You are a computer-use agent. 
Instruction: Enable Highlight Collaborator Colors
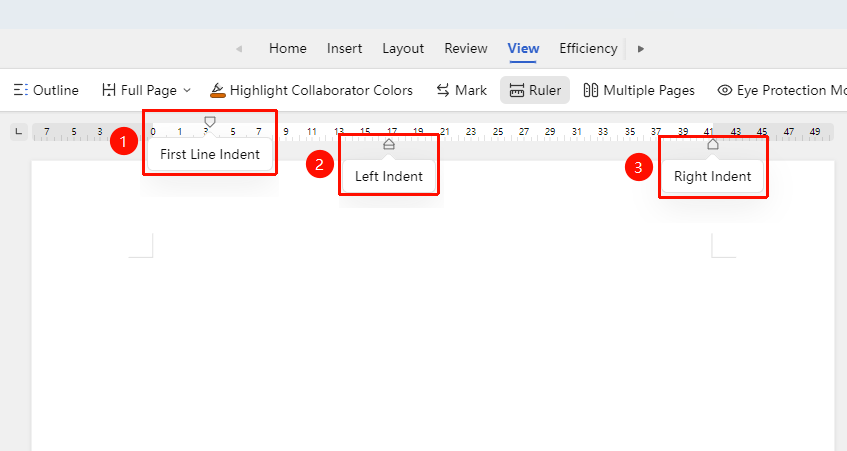(311, 90)
